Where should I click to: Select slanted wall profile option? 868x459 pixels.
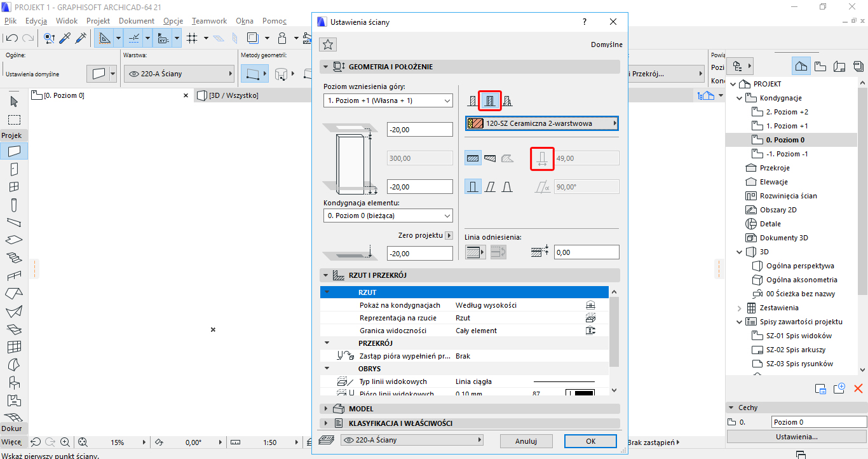(490, 186)
